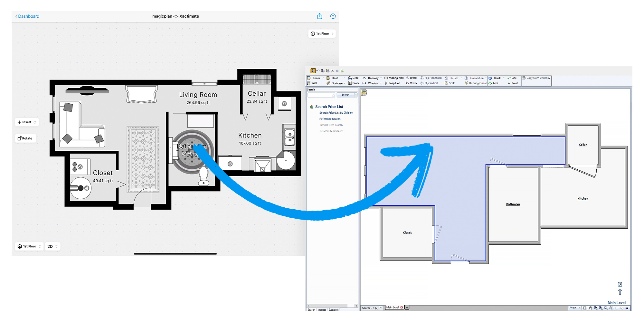This screenshot has height=322, width=644.
Task: Switch the 2D view mode selector
Action: [52, 246]
